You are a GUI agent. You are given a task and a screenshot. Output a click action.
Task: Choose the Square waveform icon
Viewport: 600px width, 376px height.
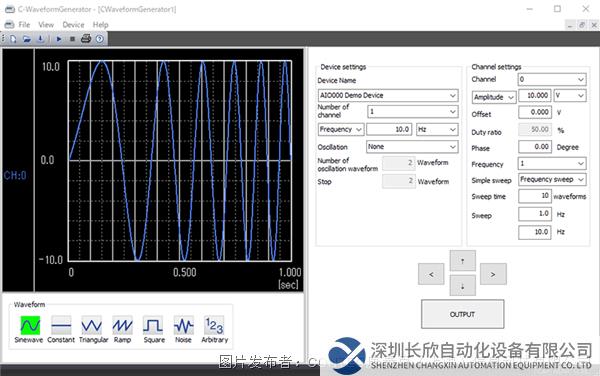coord(153,326)
